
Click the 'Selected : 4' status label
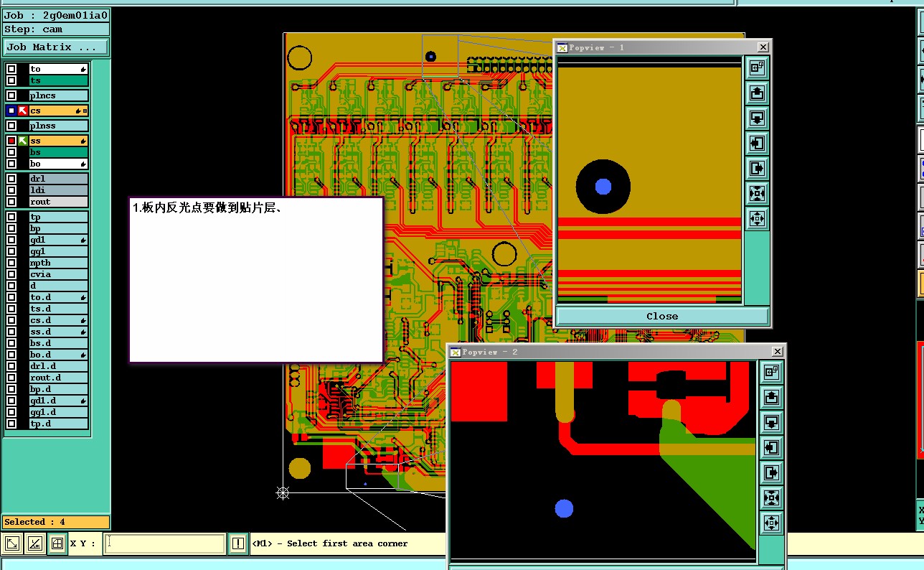coord(56,522)
